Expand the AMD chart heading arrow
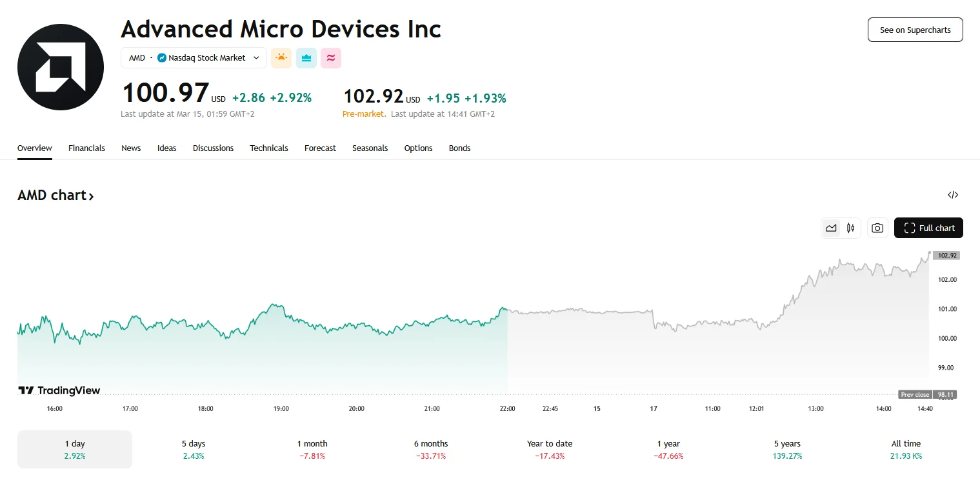980x482 pixels. pyautogui.click(x=91, y=196)
